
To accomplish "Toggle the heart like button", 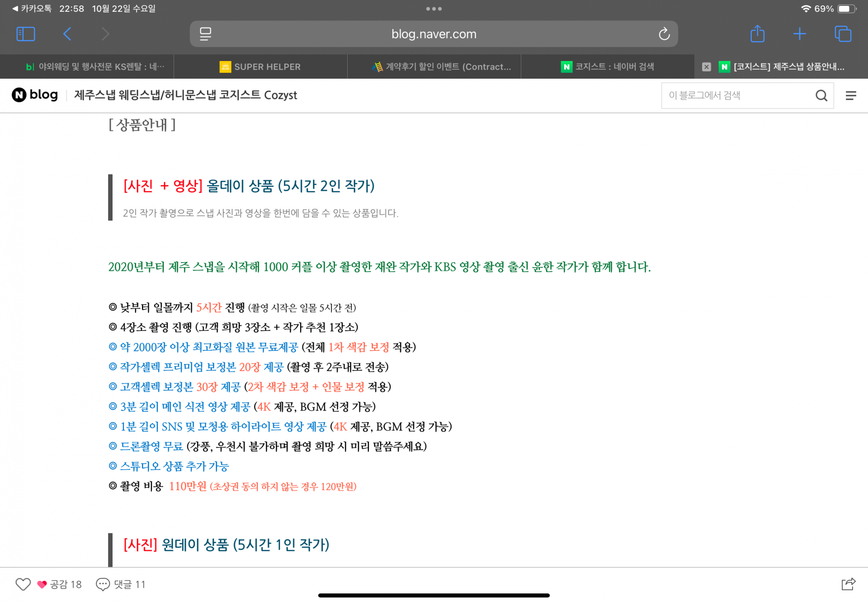I will pos(23,584).
